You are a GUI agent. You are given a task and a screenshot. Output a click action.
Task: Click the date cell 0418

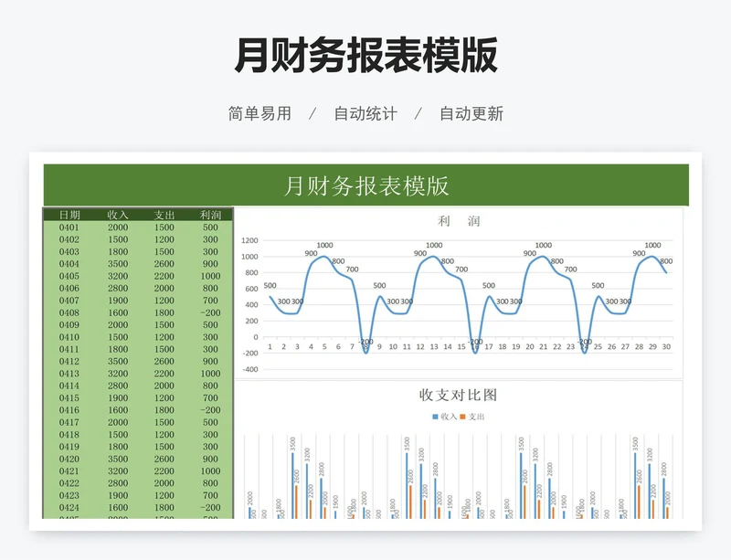69,434
